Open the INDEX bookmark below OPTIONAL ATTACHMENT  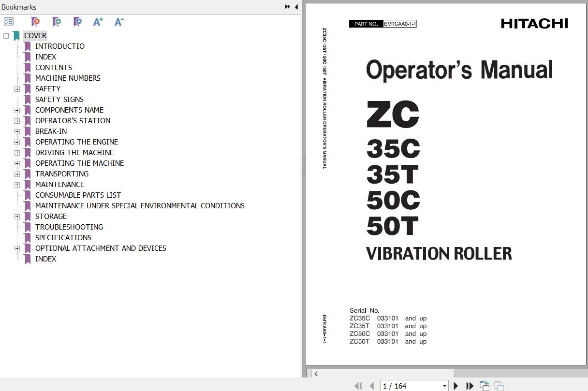45,259
